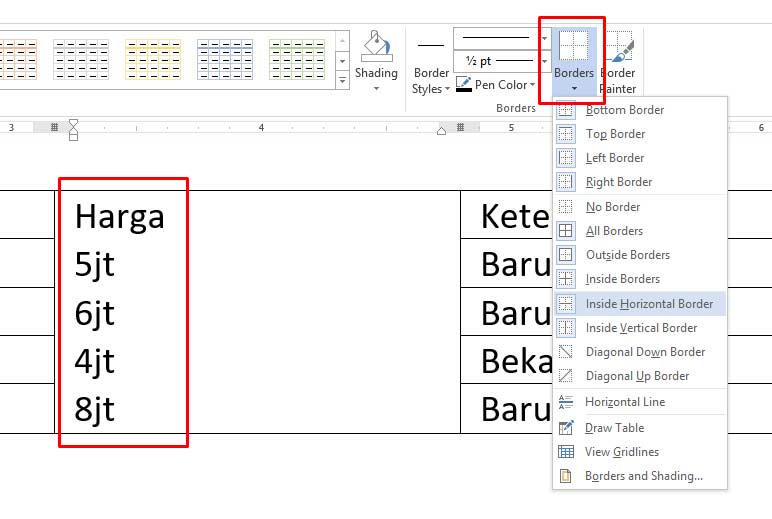Viewport: 772px width, 519px height.
Task: Select Diagonal Down Border option
Action: tap(640, 352)
